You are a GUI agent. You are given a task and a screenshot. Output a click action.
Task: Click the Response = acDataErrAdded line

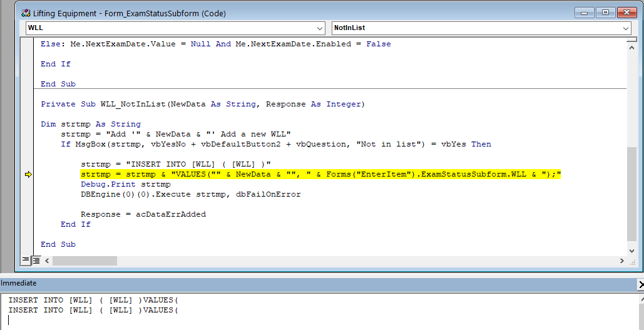(x=143, y=214)
